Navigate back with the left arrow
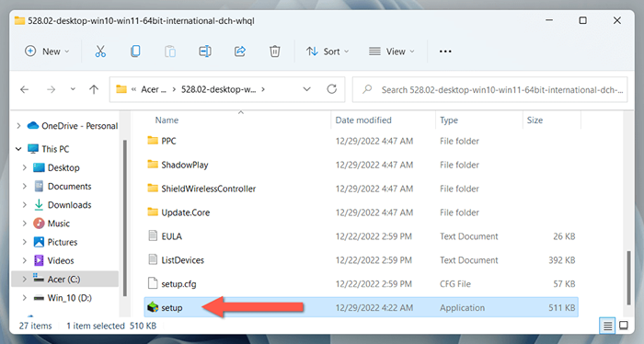This screenshot has width=644, height=344. click(x=25, y=89)
